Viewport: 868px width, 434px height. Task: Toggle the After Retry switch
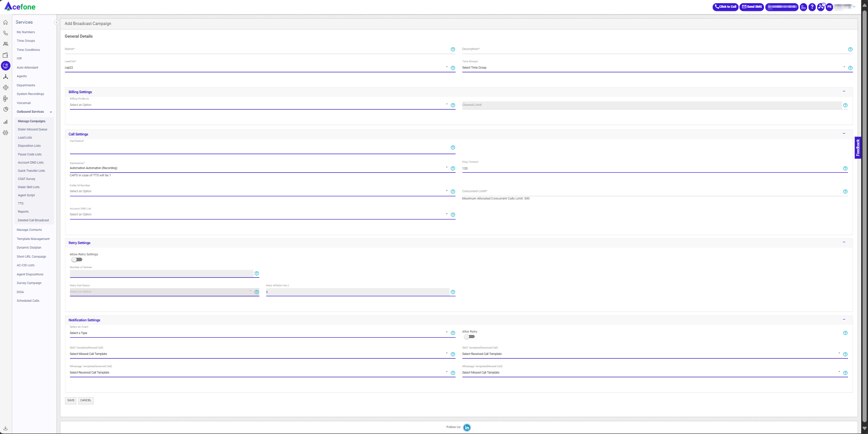[x=469, y=337]
